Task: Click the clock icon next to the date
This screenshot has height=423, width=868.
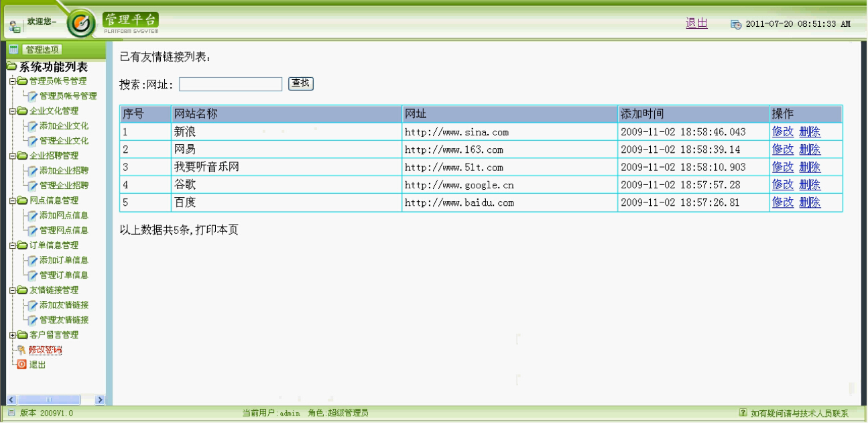Action: pyautogui.click(x=736, y=24)
